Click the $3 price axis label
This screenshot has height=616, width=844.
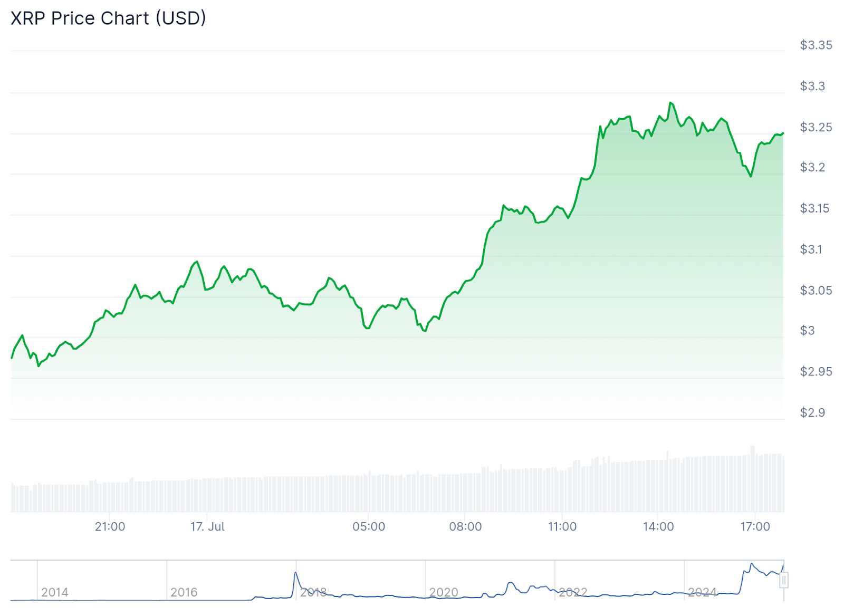808,331
